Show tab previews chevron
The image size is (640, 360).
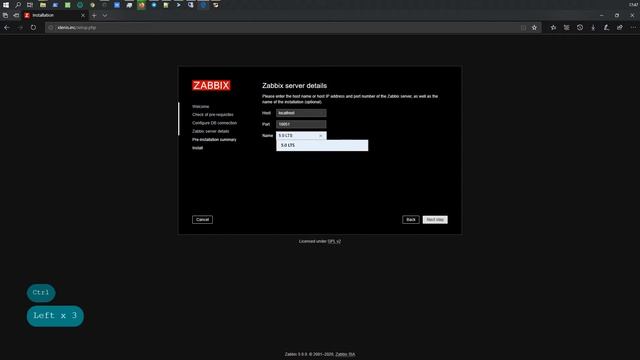tap(105, 15)
